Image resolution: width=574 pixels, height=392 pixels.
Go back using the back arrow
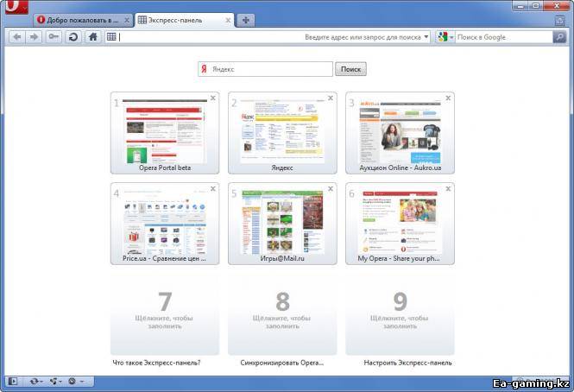(17, 36)
